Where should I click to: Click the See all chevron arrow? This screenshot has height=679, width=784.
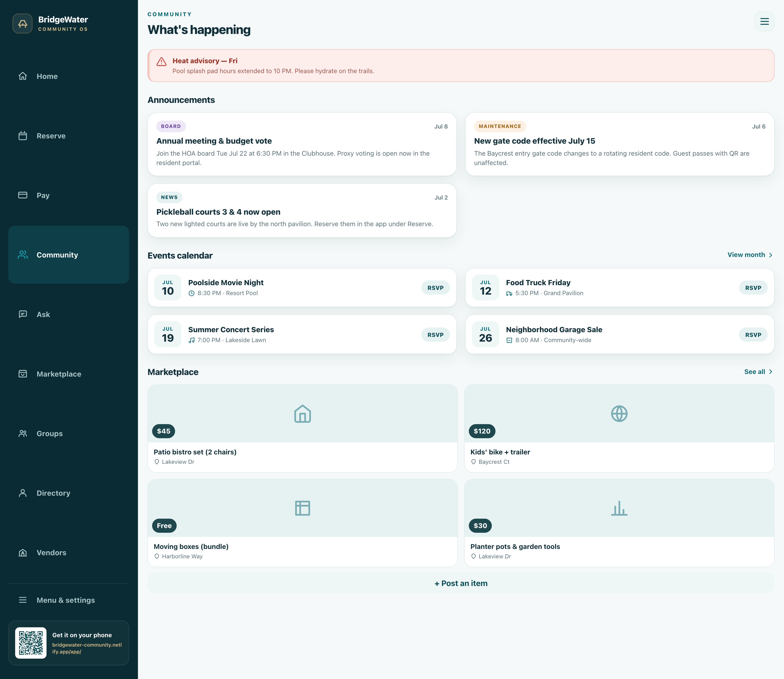pyautogui.click(x=770, y=372)
